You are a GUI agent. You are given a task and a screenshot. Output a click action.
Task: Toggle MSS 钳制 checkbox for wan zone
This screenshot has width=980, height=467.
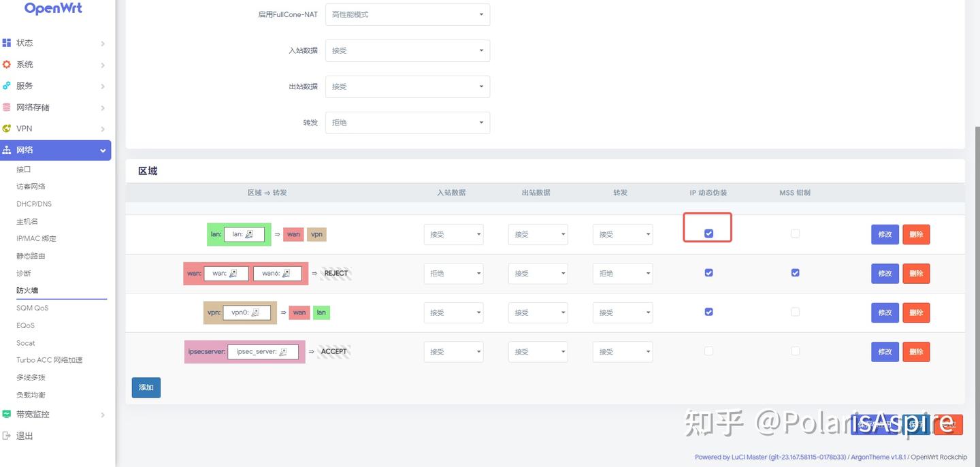pos(795,273)
